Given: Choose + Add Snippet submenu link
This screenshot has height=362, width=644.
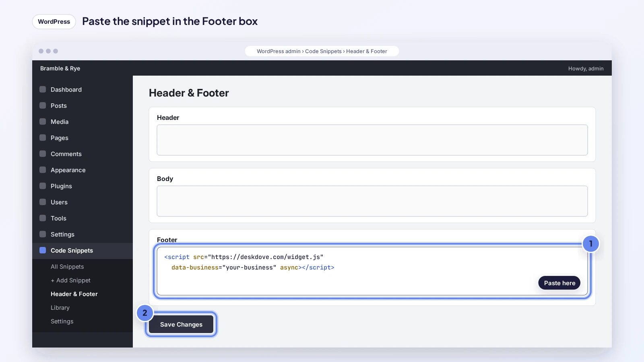Looking at the screenshot, I should 70,280.
